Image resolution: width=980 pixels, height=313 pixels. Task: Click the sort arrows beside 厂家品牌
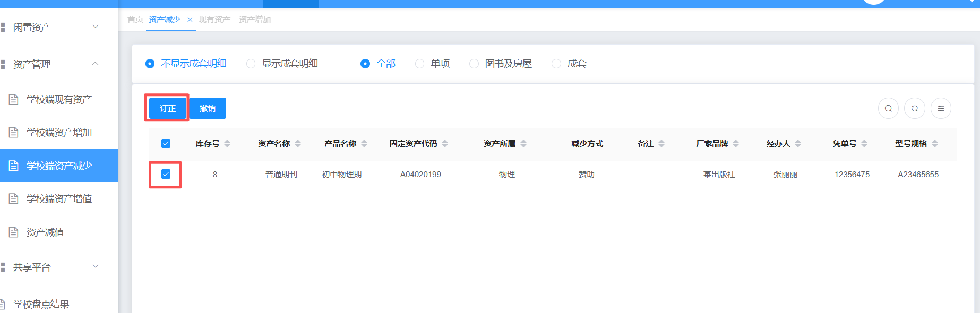[736, 143]
